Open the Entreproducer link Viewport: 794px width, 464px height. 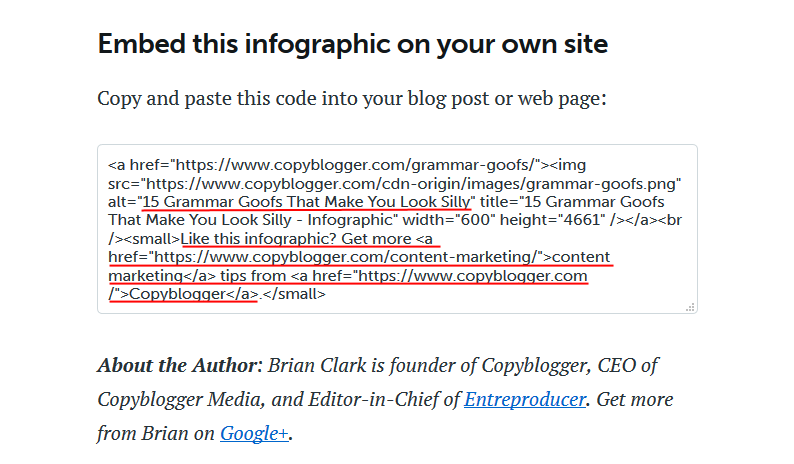coord(524,399)
